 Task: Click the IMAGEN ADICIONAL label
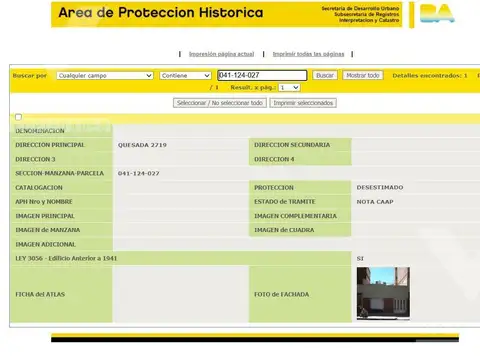(x=45, y=244)
